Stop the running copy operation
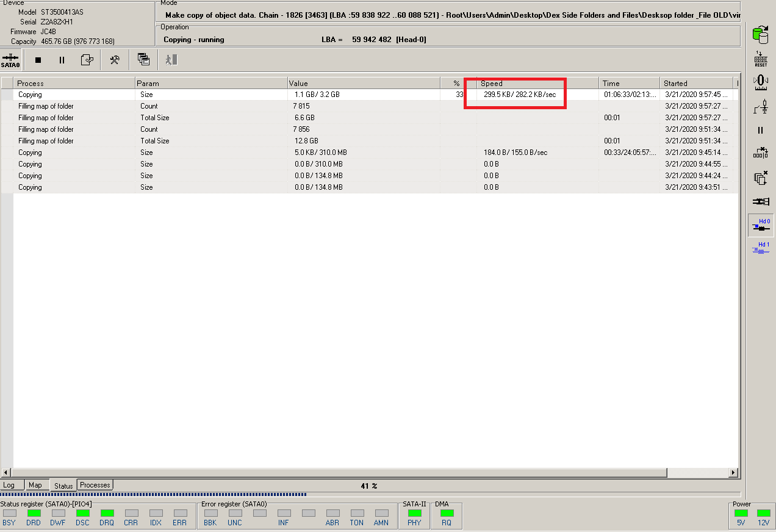Screen dimensions: 776x532 tap(38, 60)
